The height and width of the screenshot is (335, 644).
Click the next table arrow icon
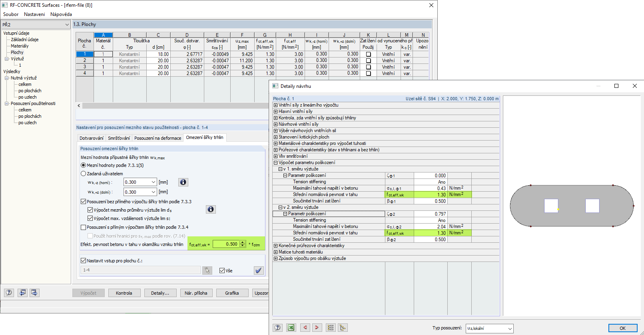(34, 293)
